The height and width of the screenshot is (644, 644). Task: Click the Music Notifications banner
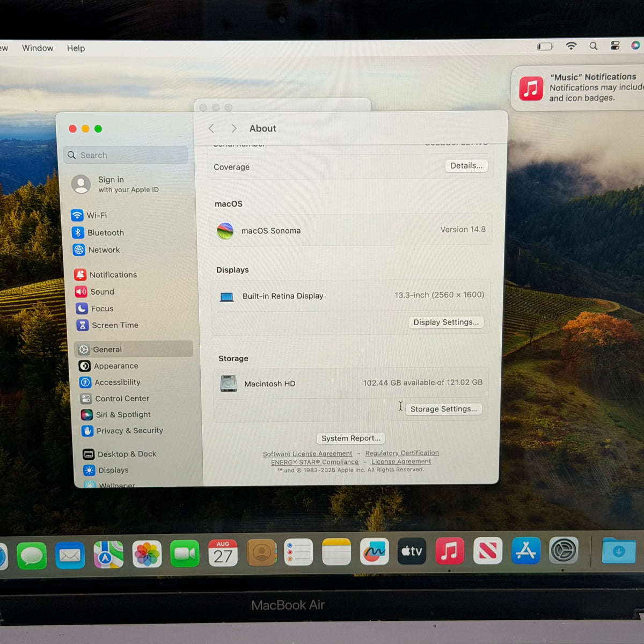(577, 87)
